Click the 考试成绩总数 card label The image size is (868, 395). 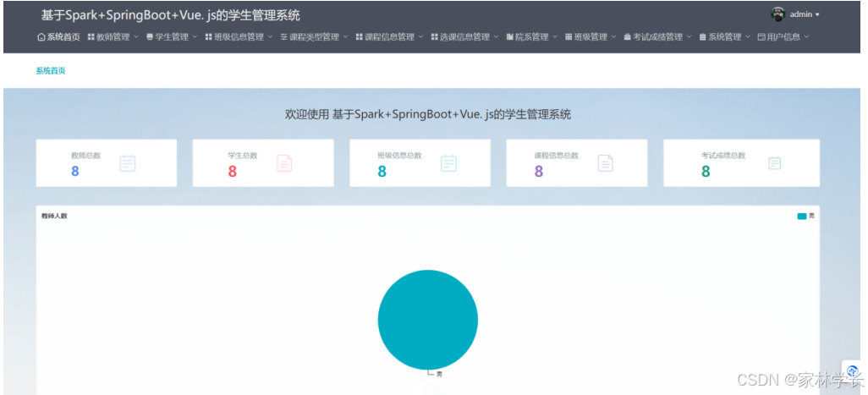tap(723, 156)
